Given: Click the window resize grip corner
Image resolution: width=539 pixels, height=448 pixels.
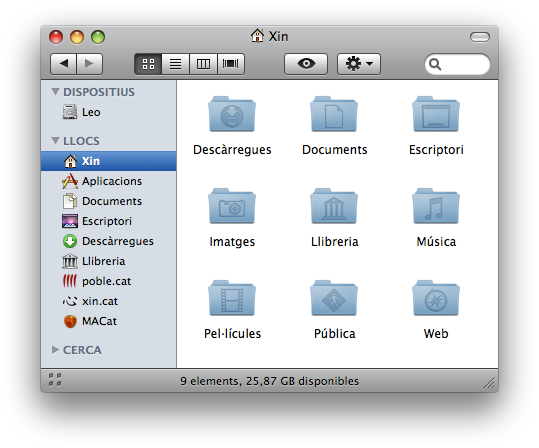Looking at the screenshot, I should [x=490, y=383].
